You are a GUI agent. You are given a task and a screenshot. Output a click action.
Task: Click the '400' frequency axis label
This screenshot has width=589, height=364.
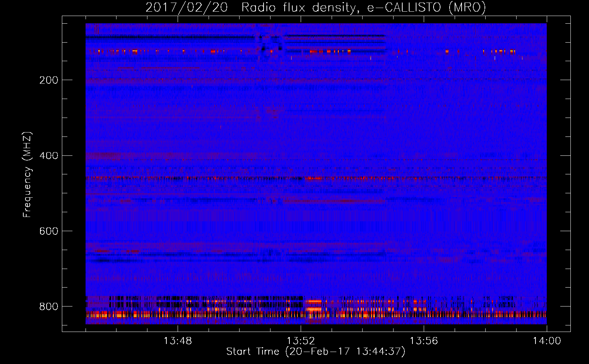(49, 156)
